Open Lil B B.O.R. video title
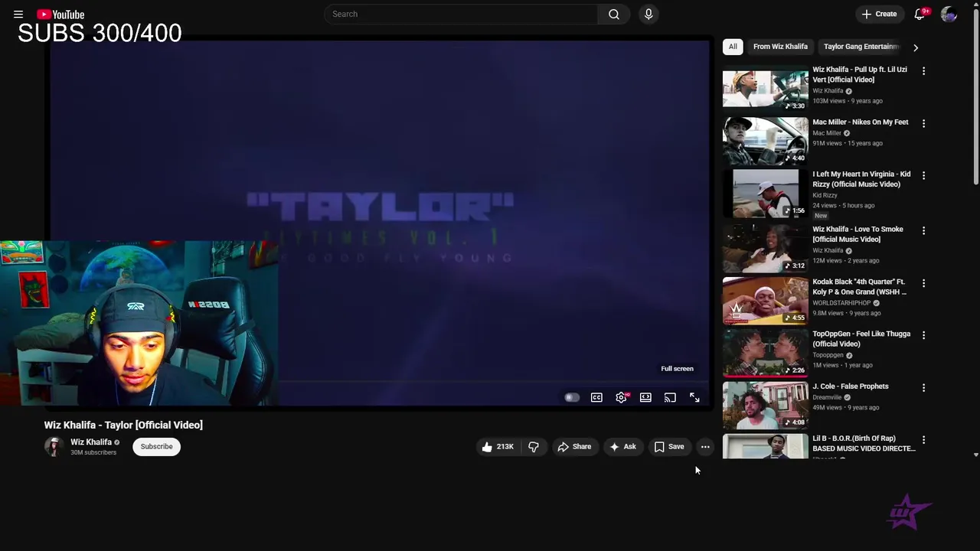The image size is (980, 551). 864,443
